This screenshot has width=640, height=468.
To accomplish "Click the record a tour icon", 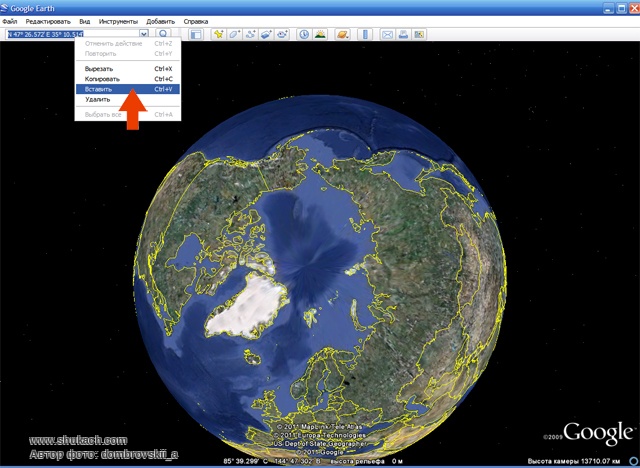I will tap(282, 34).
